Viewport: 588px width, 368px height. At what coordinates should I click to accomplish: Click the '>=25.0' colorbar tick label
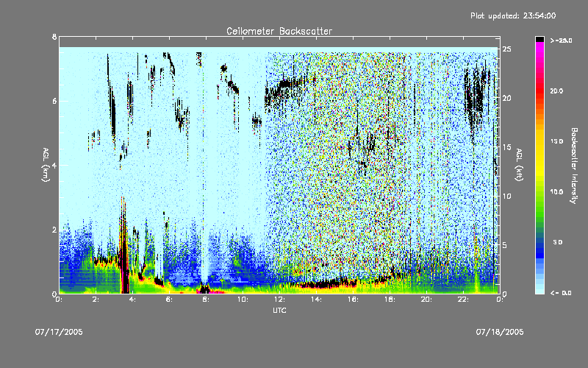coord(561,40)
